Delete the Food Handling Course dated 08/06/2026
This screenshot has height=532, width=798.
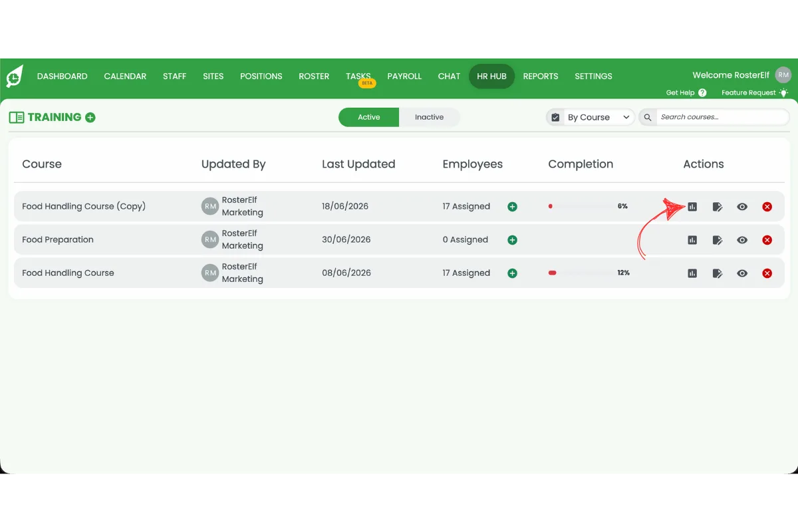(x=767, y=273)
